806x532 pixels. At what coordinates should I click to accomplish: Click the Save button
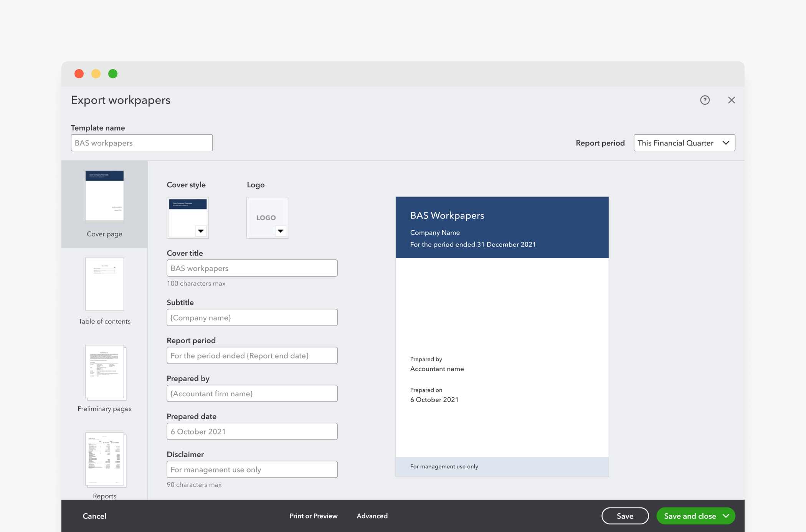click(625, 516)
